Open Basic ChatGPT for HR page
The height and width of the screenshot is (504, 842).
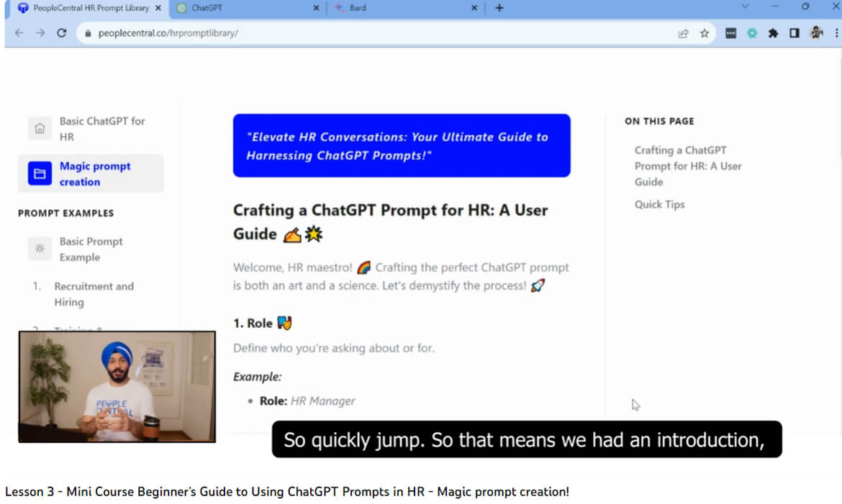pos(102,129)
